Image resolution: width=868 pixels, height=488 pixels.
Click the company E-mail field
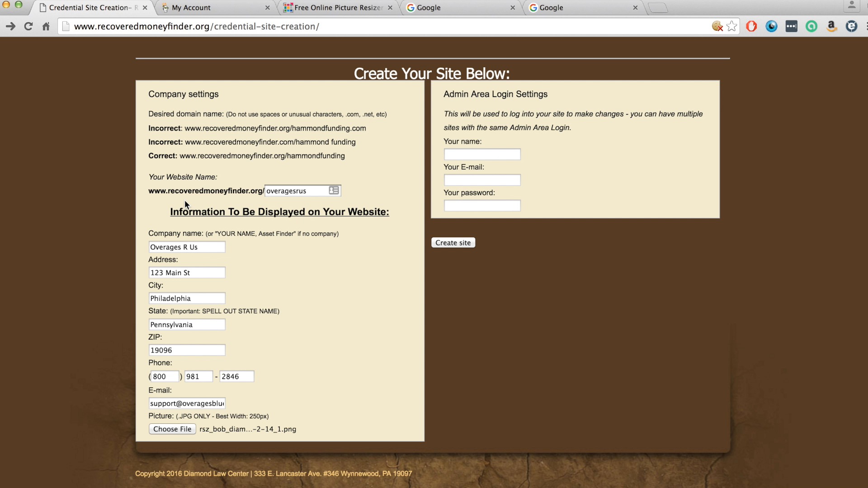coord(187,403)
